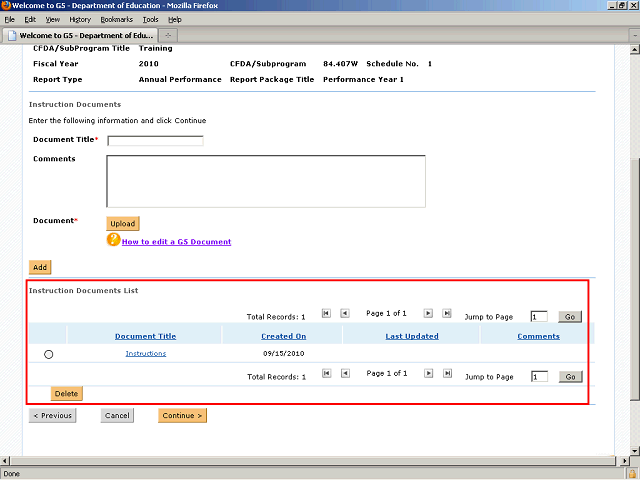Screen dimensions: 640x480
Task: Click the padlock icon in status bar
Action: (633, 474)
